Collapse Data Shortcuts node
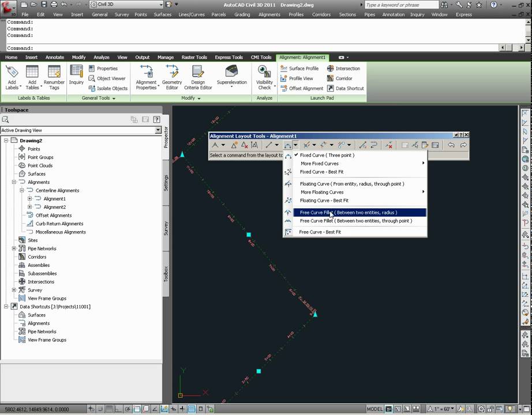The height and width of the screenshot is (415, 532). pos(6,307)
